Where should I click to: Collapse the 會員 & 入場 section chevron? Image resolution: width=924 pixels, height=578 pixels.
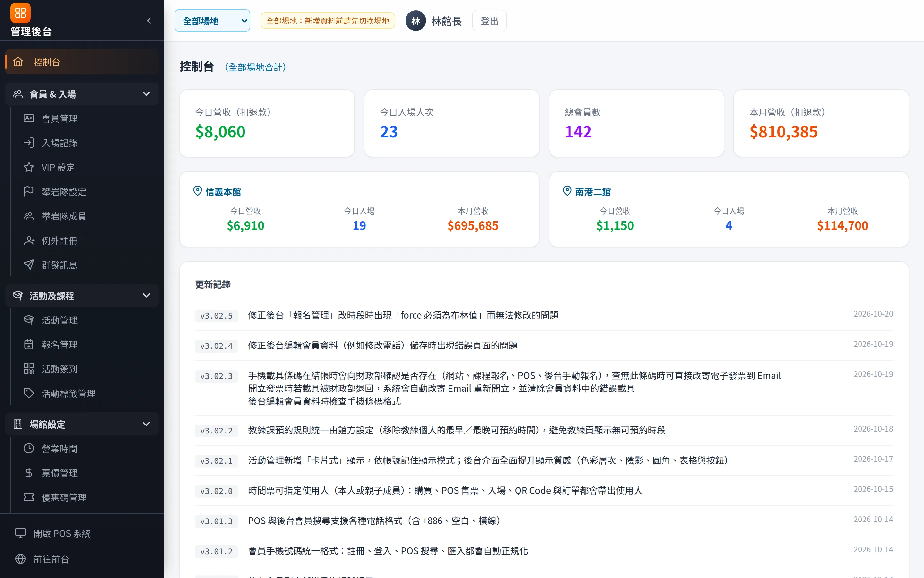(x=146, y=94)
